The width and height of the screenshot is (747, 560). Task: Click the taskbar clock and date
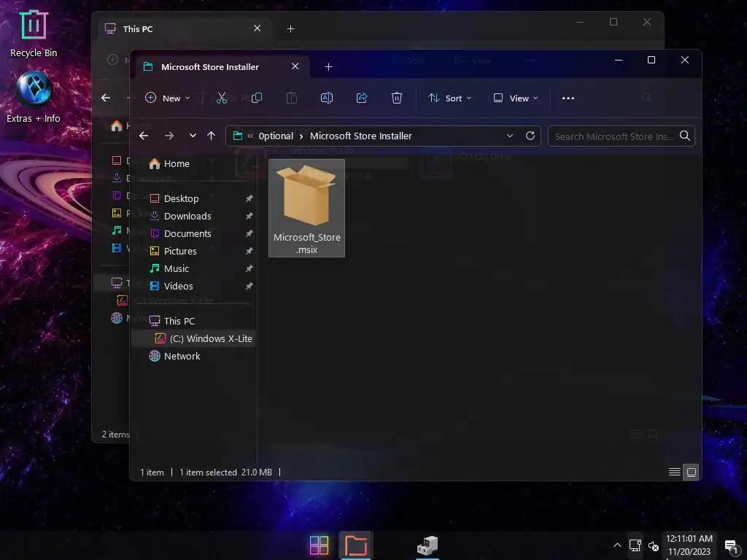[x=689, y=545]
